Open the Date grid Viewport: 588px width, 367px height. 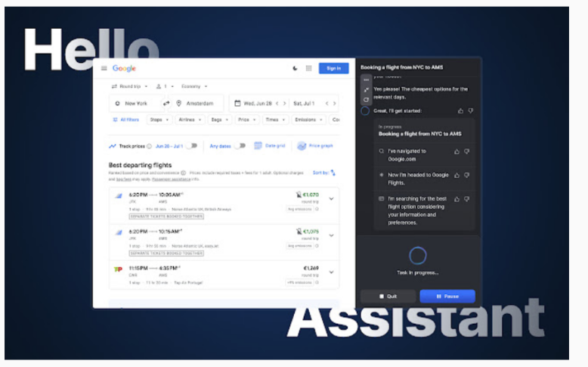pyautogui.click(x=269, y=146)
